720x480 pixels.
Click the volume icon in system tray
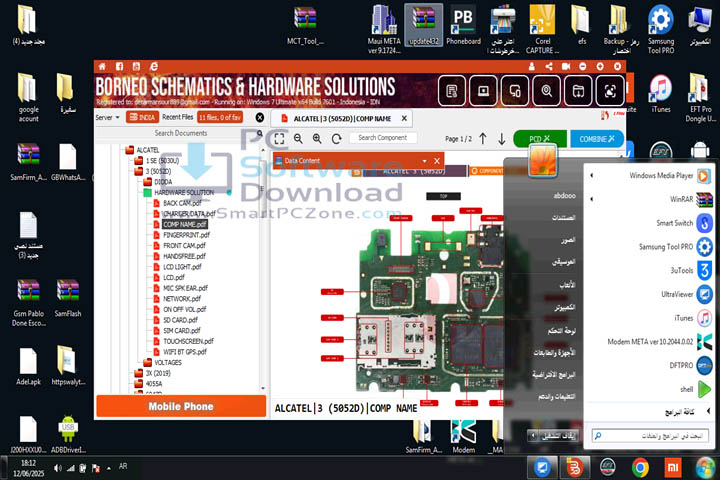(57, 468)
